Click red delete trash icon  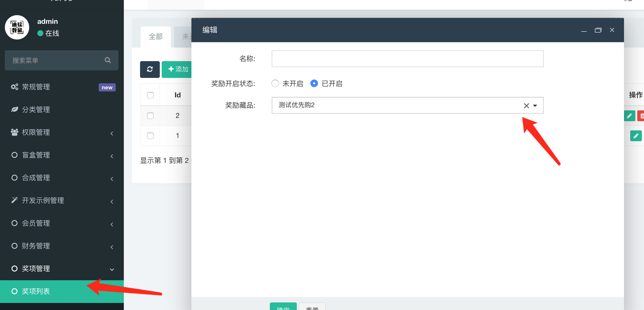[x=641, y=116]
